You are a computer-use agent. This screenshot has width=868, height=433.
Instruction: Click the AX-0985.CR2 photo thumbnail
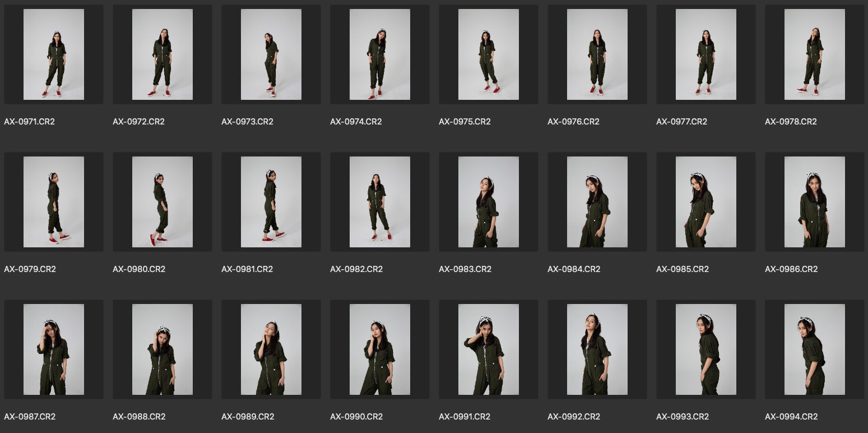pyautogui.click(x=706, y=202)
